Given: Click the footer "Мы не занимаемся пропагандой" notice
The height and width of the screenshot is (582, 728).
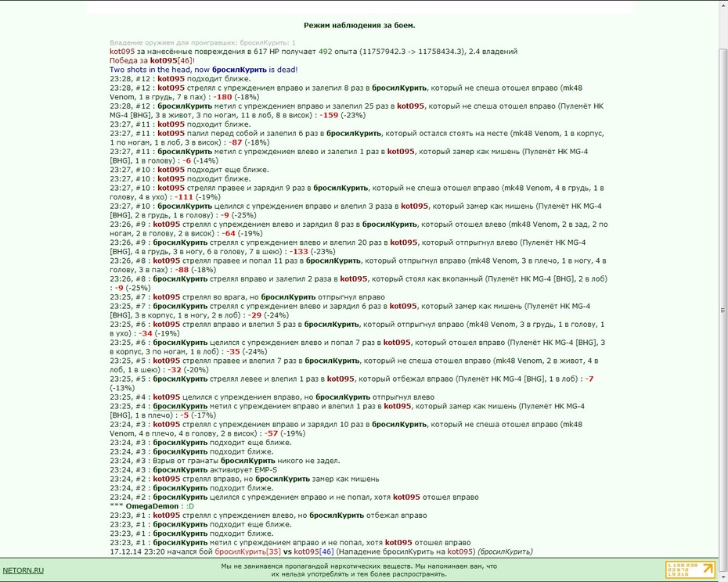Looking at the screenshot, I should pos(359,570).
